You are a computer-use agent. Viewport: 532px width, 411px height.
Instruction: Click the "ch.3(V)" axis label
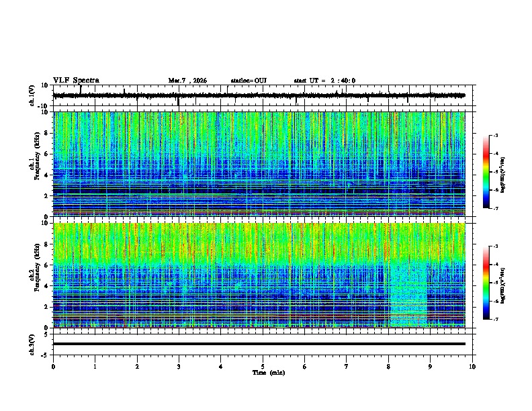click(32, 345)
